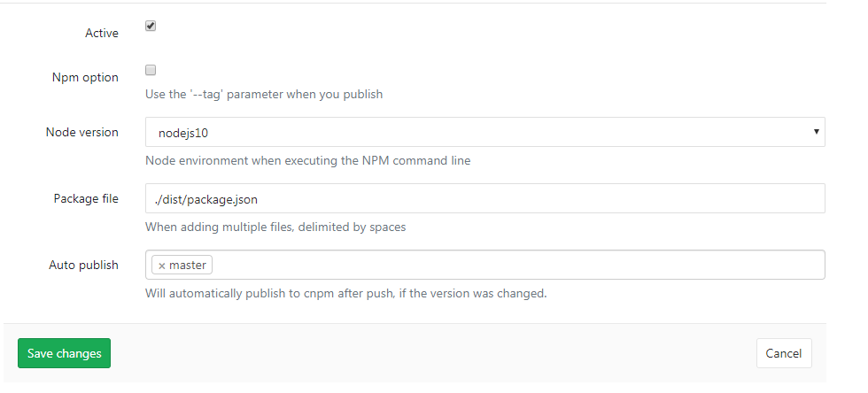Click the Npm option label
Screen dimensions: 868x393
(85, 77)
